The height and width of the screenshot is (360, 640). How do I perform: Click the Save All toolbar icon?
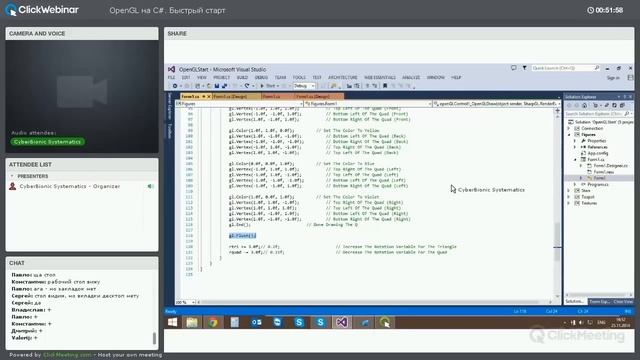[x=224, y=86]
